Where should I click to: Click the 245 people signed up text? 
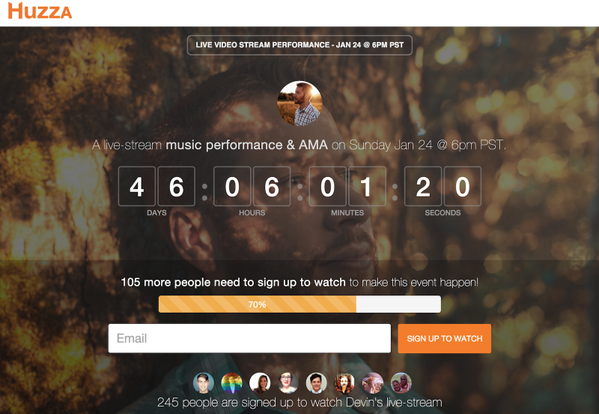(x=300, y=402)
